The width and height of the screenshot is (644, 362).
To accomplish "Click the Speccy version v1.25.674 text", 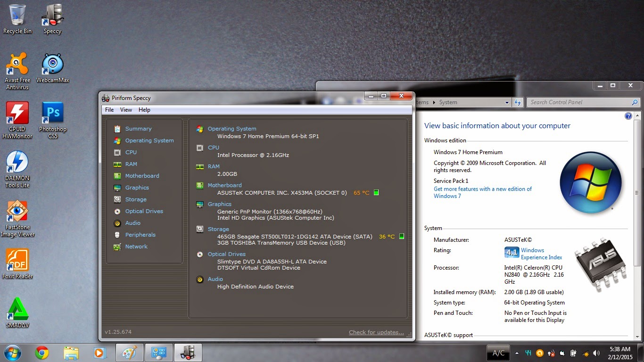I will tap(118, 332).
